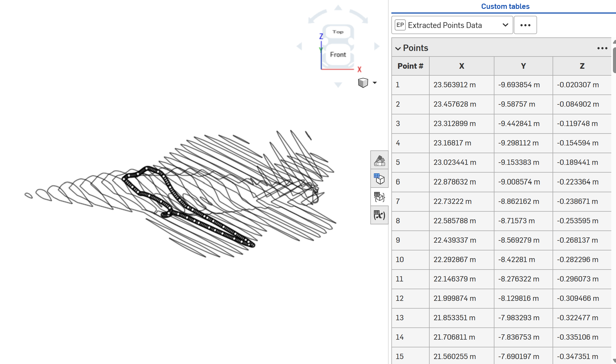Select X cell 23.16817 m
The image size is (616, 364).
(x=462, y=143)
